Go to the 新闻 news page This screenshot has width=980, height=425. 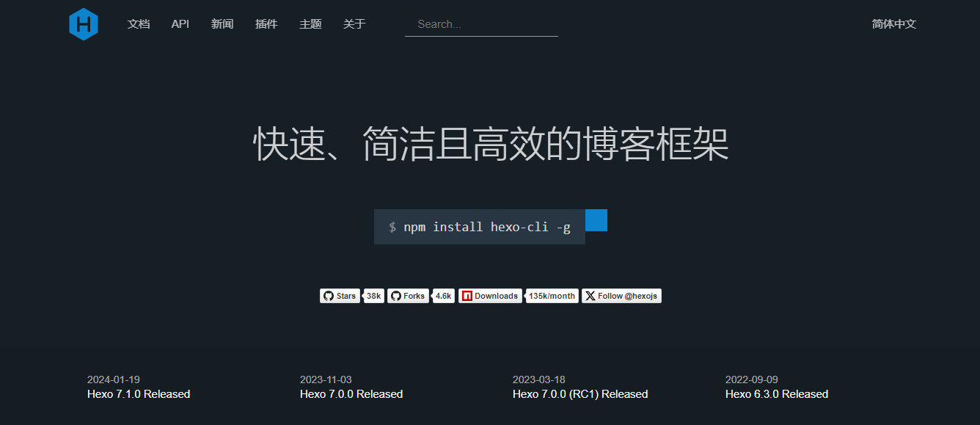pyautogui.click(x=222, y=24)
